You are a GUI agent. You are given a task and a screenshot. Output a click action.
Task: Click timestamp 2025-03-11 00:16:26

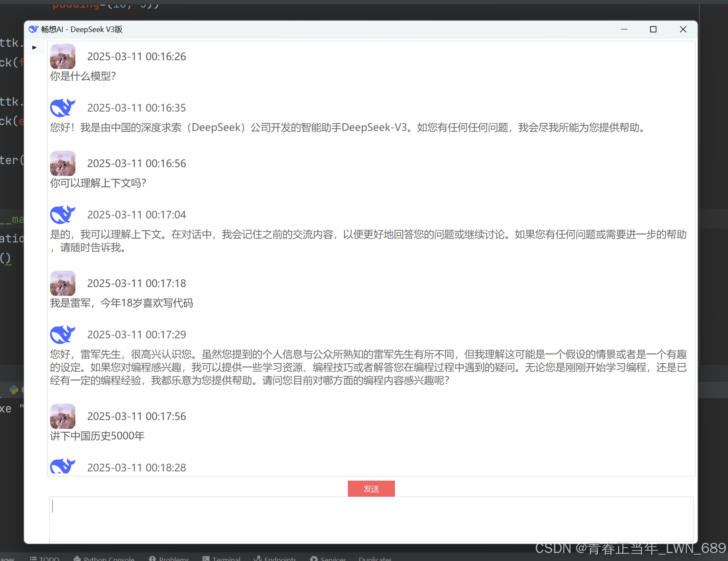click(x=136, y=56)
